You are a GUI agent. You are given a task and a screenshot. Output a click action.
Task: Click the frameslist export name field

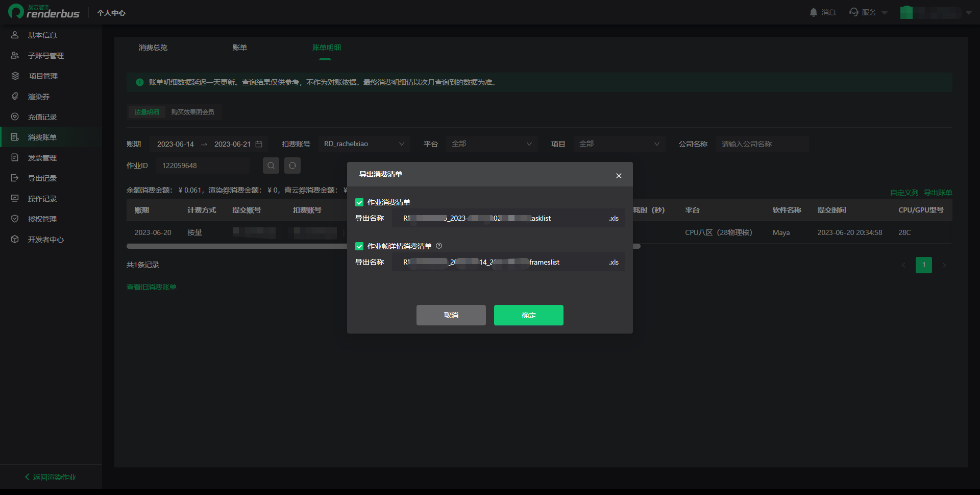tap(508, 262)
